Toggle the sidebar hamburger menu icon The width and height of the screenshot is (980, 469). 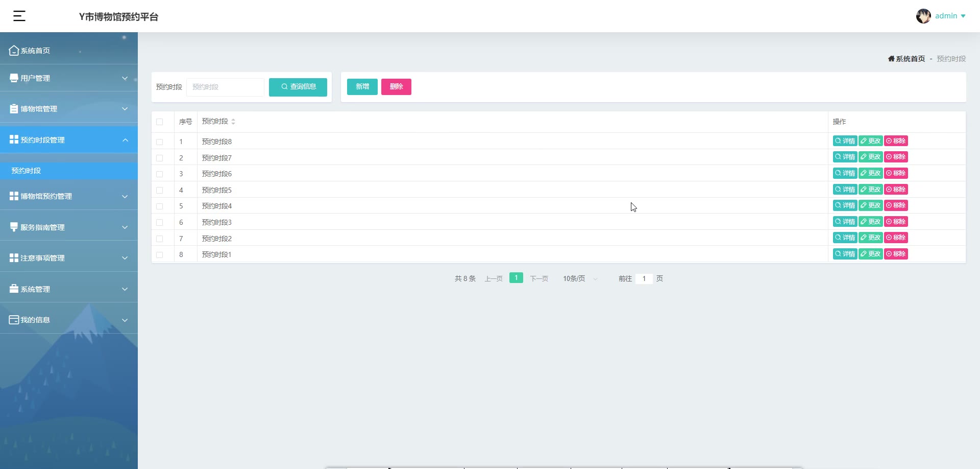19,16
